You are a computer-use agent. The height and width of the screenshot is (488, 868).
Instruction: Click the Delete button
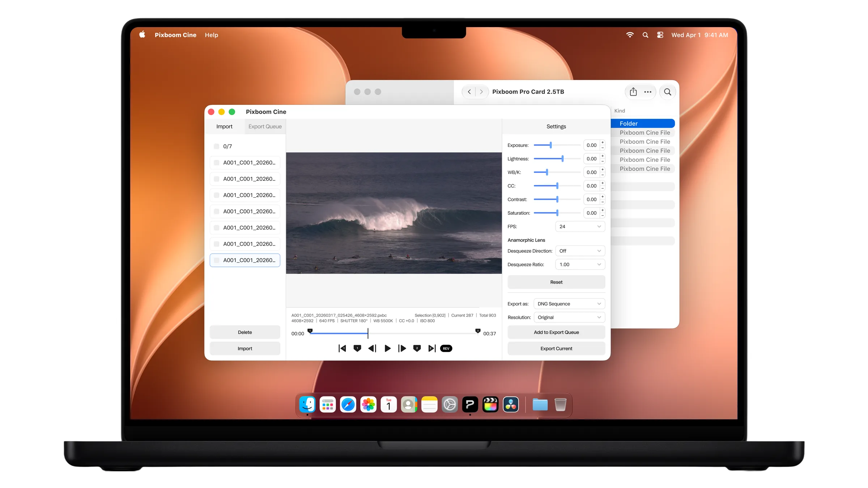tap(245, 332)
